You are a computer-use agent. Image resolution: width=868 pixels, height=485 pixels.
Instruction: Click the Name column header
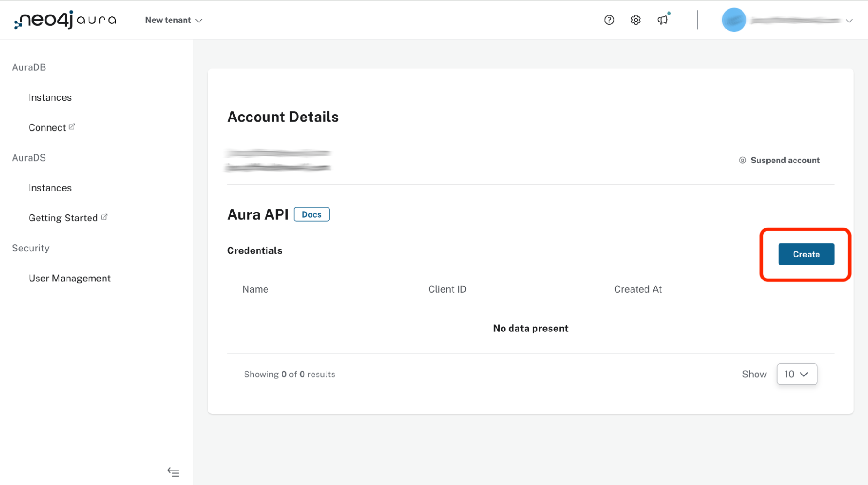255,289
